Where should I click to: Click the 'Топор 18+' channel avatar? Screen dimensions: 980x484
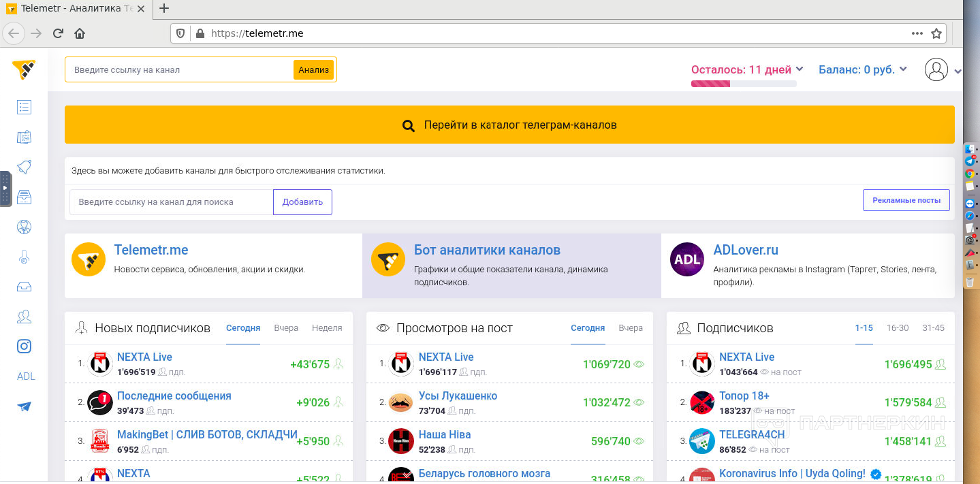pos(701,402)
